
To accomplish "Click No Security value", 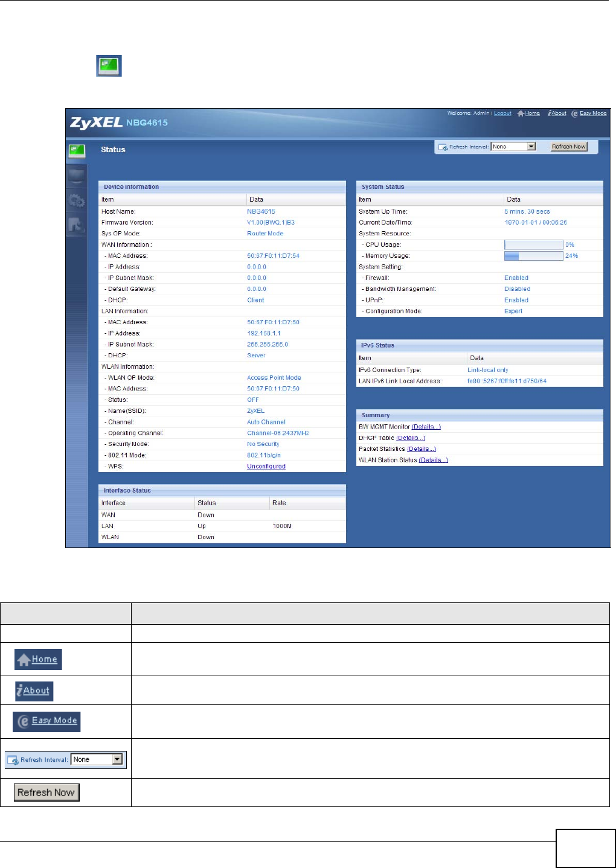I will point(263,444).
